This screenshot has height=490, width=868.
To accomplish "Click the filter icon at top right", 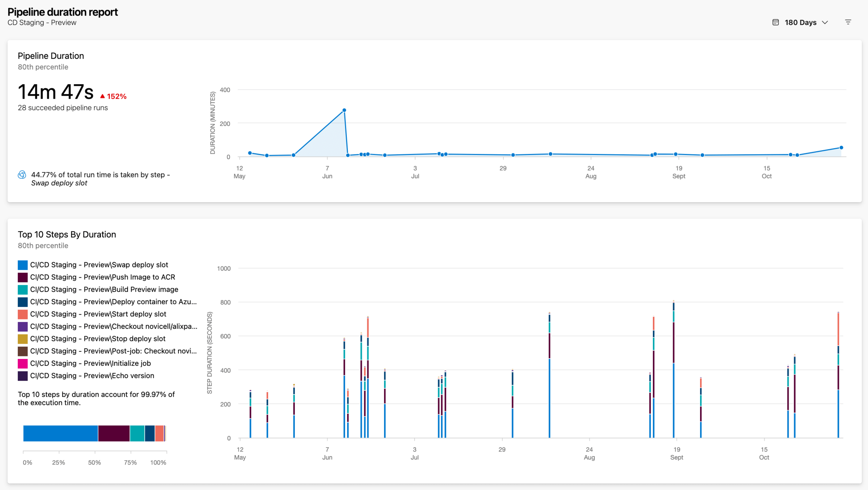I will [x=848, y=22].
